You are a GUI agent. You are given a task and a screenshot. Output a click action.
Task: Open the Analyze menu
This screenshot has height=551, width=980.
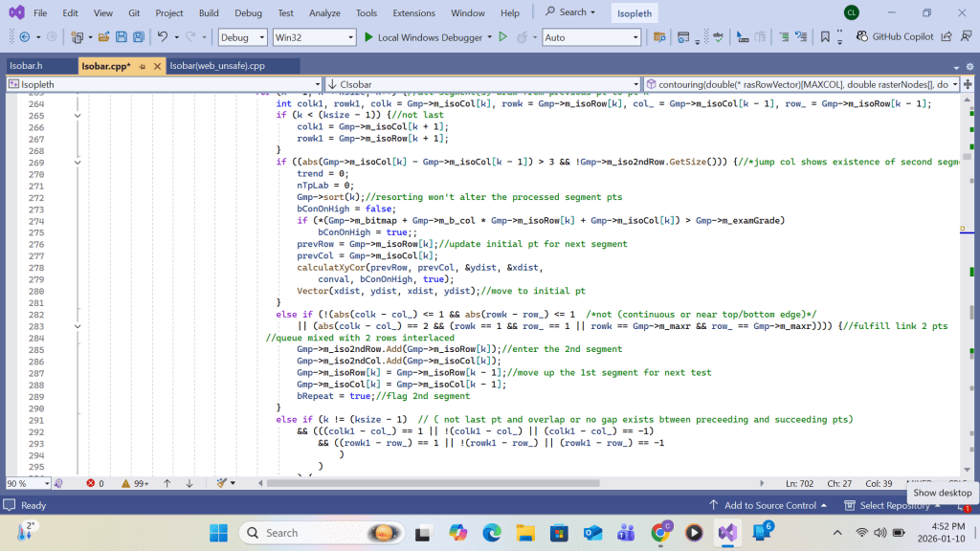324,13
